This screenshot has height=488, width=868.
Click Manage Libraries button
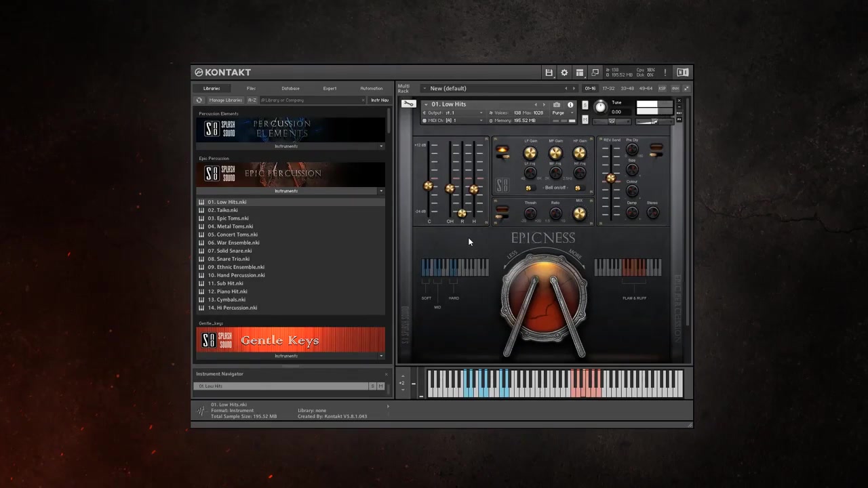click(x=225, y=100)
